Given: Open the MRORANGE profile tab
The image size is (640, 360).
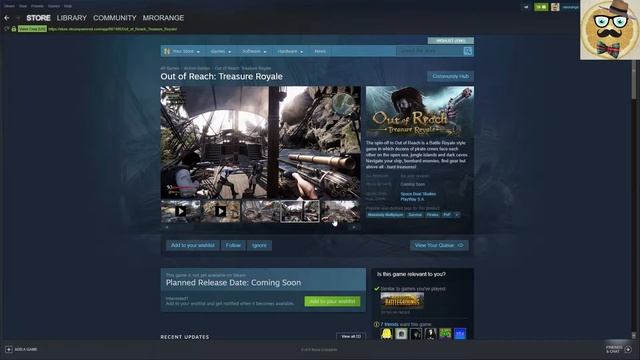Looking at the screenshot, I should [163, 18].
